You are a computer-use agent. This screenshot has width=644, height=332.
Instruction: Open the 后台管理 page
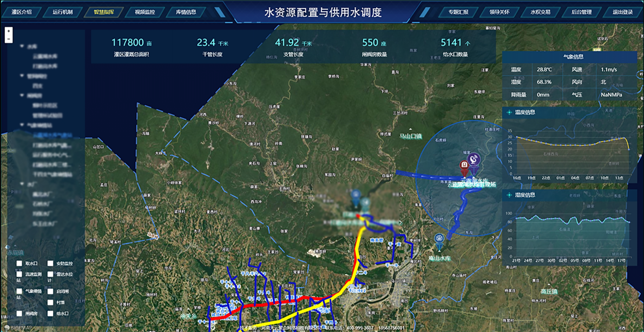click(x=581, y=12)
